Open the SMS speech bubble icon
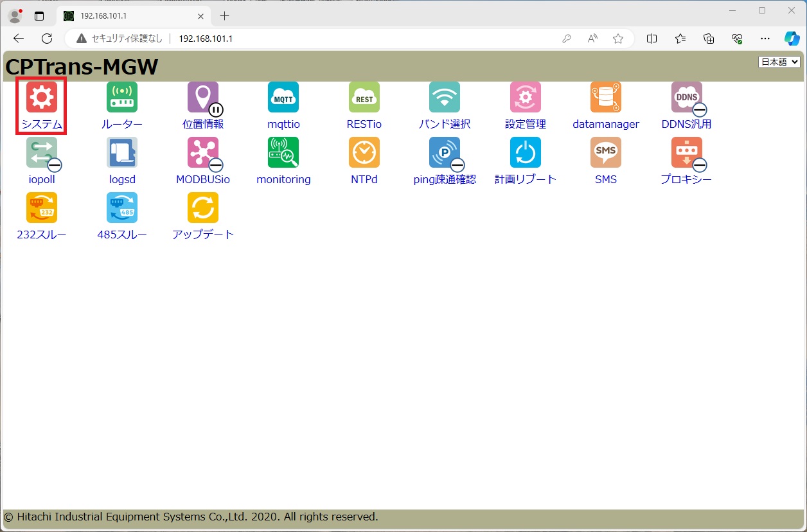 point(606,152)
